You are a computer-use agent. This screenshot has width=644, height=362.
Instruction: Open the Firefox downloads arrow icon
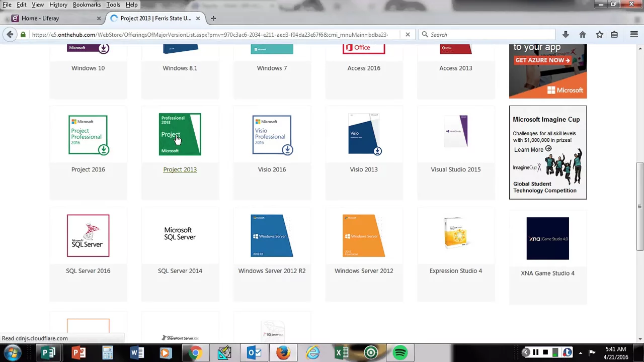pyautogui.click(x=566, y=35)
